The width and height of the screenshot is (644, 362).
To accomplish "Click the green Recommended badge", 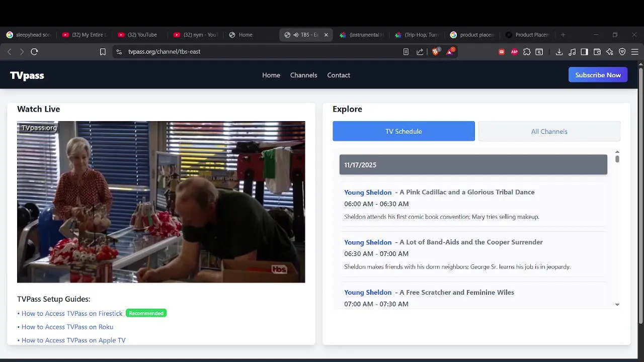I will pyautogui.click(x=146, y=313).
